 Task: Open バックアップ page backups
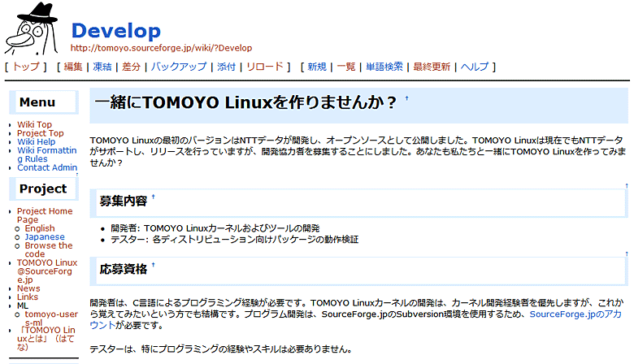coord(179,67)
